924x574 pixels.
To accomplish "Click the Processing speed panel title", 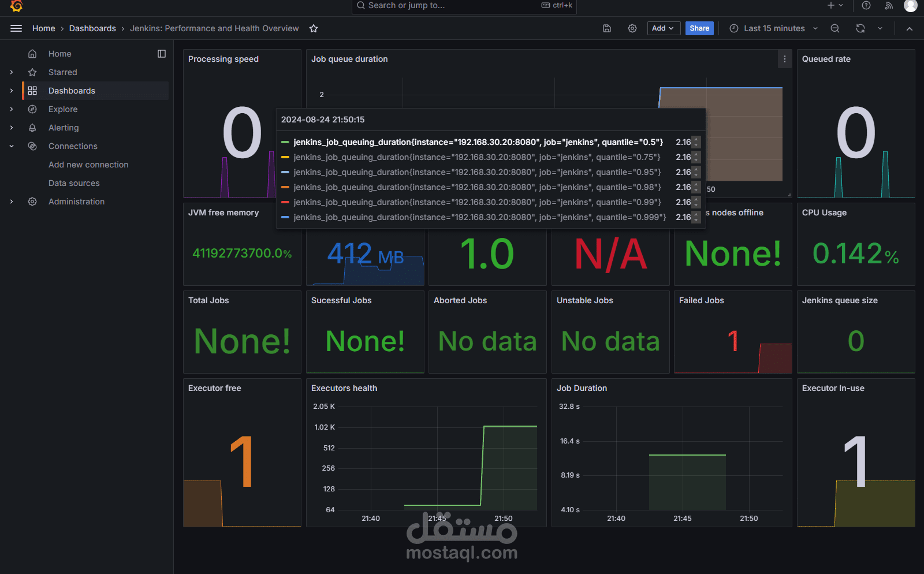I will 223,59.
